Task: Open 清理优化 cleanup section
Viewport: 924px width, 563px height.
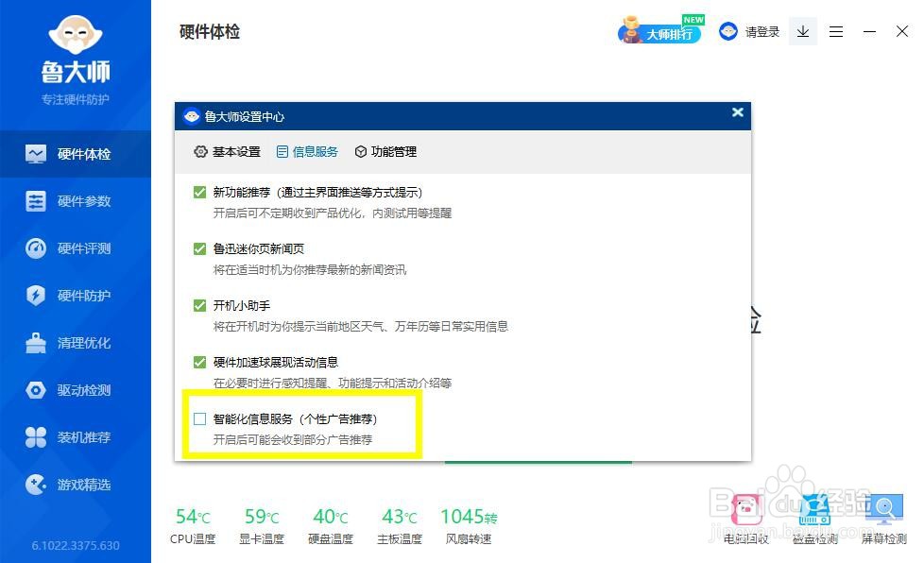Action: [76, 343]
